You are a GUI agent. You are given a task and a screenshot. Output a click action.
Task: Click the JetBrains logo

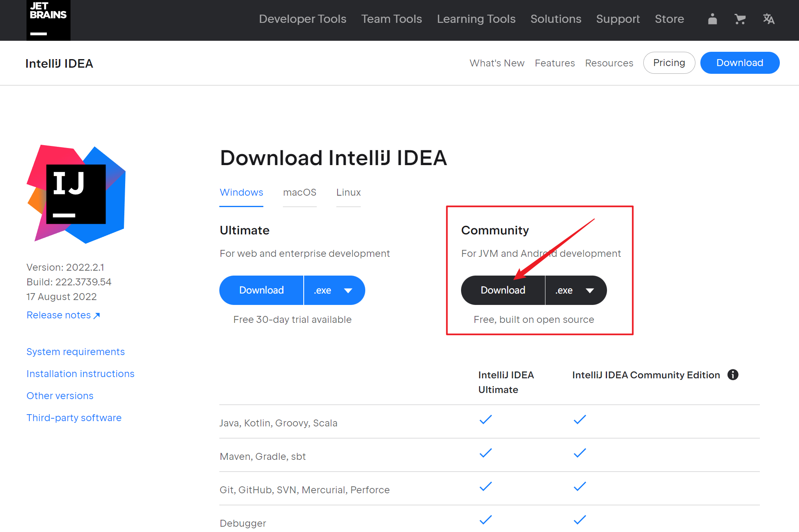click(48, 20)
